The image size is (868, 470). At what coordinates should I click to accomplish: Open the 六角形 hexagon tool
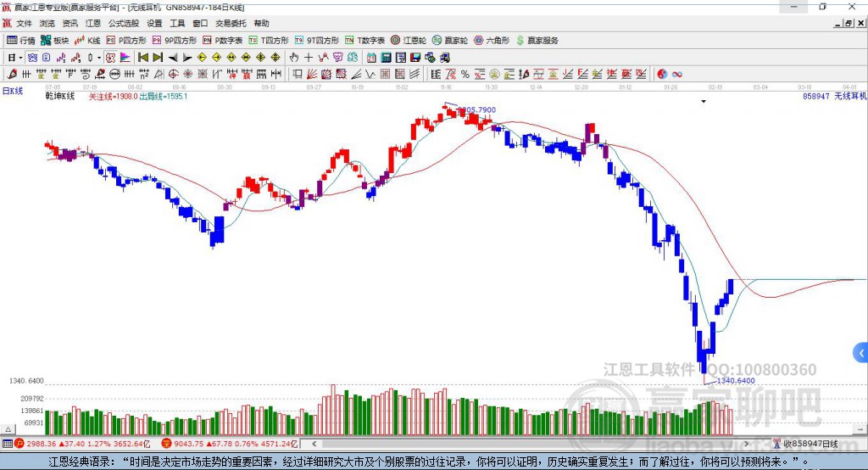pyautogui.click(x=492, y=41)
